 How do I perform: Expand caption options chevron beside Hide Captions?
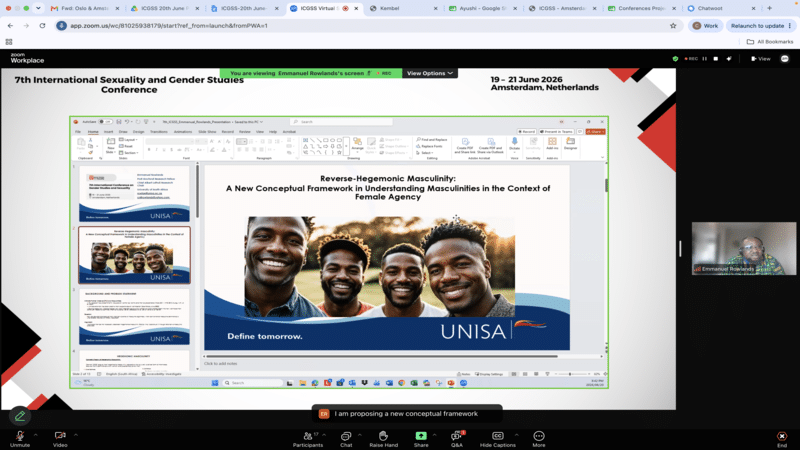(x=516, y=435)
